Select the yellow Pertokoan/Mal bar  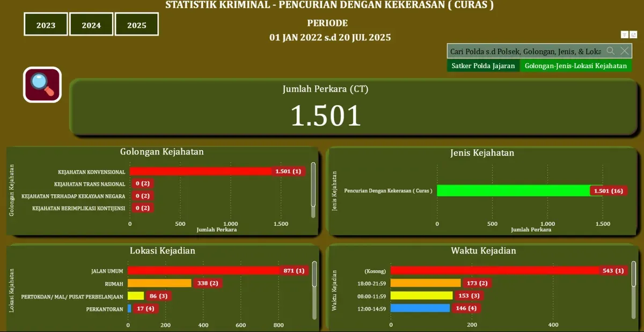[136, 296]
